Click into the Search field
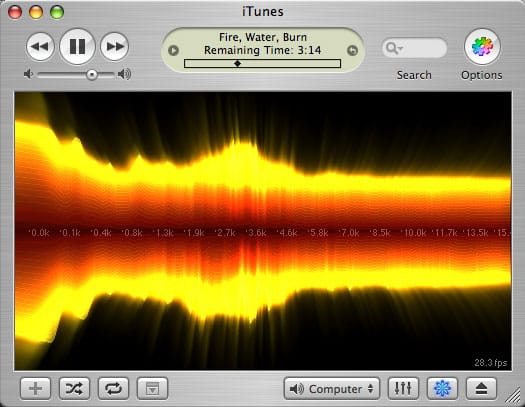525x407 pixels. click(415, 48)
